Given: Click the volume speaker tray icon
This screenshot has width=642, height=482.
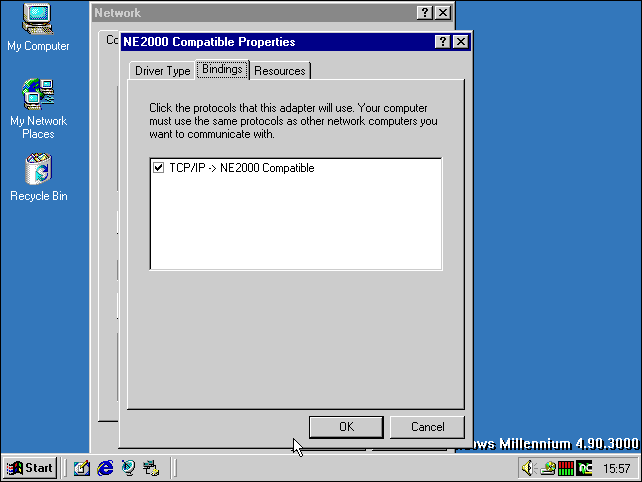Looking at the screenshot, I should [529, 468].
